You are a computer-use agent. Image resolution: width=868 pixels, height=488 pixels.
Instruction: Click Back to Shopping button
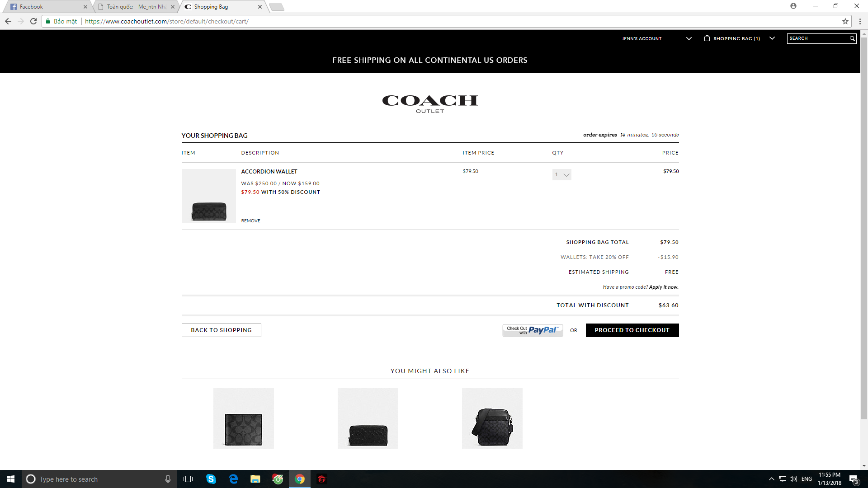[221, 330]
